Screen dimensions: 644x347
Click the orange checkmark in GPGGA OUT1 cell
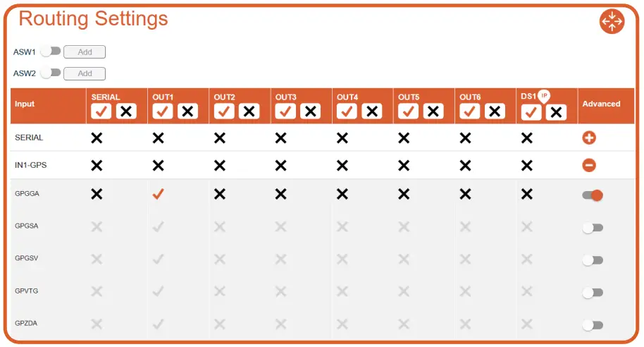158,195
